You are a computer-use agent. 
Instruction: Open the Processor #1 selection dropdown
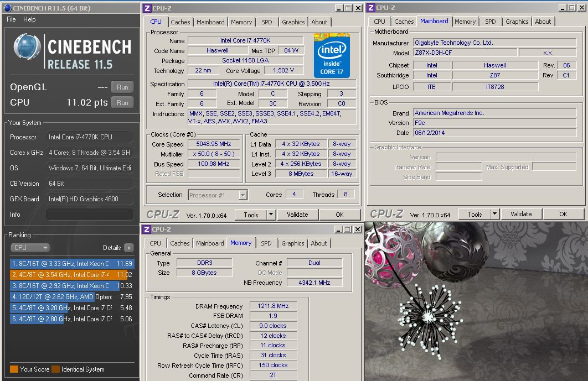[218, 195]
